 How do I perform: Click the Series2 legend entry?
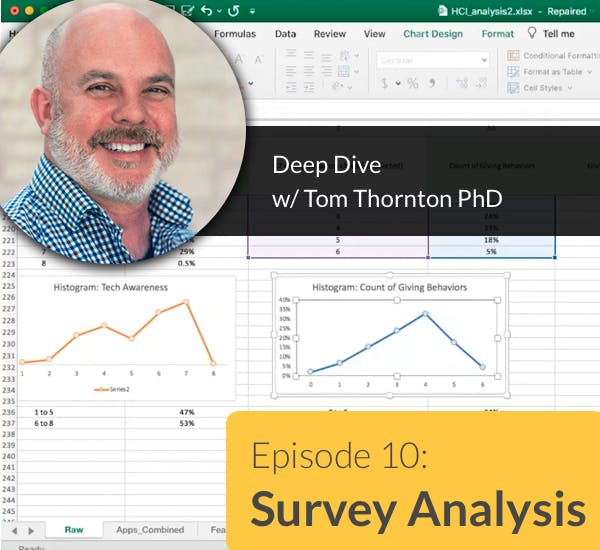112,390
